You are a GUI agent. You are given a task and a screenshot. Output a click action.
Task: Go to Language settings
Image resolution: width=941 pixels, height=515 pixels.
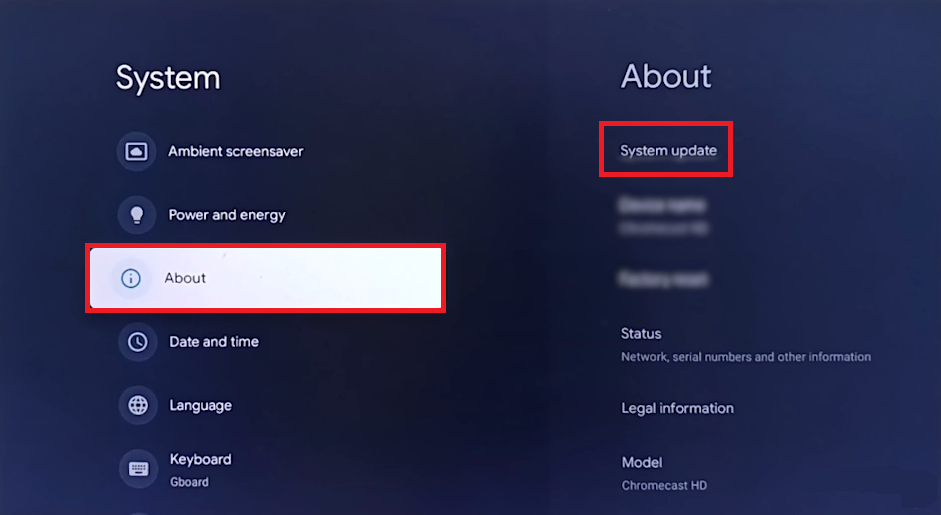point(200,406)
